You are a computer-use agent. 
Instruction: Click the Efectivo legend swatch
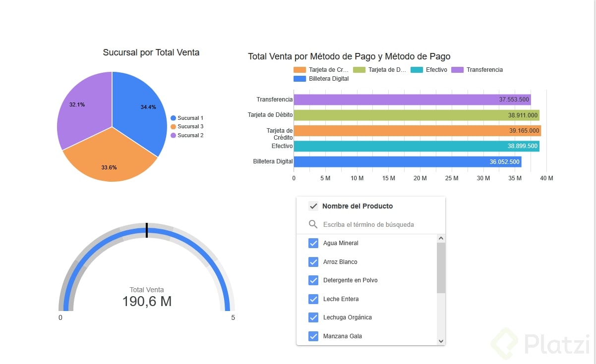(x=417, y=70)
